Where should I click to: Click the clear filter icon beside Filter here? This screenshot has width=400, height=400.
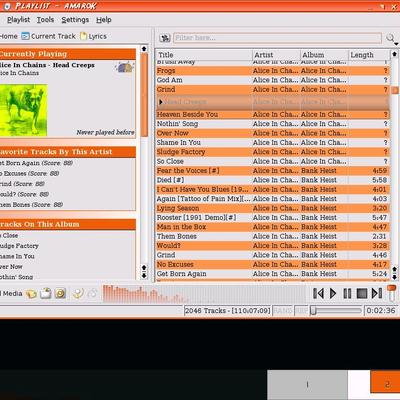(x=165, y=38)
